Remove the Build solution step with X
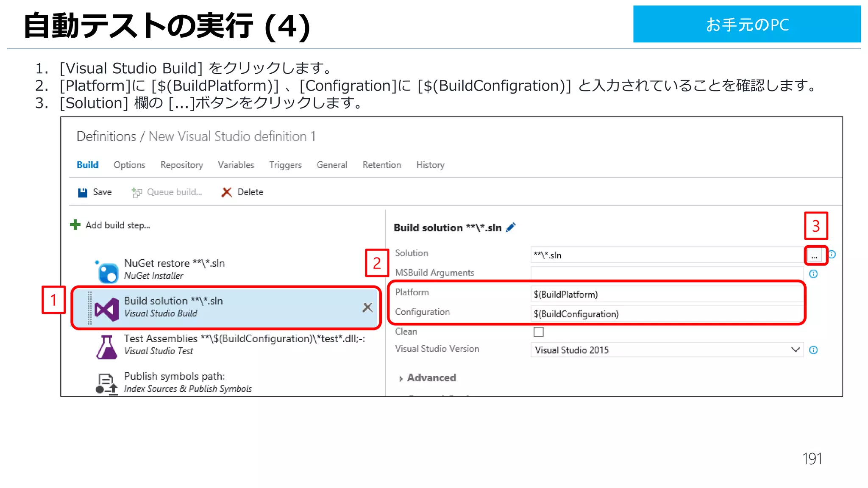 (367, 308)
